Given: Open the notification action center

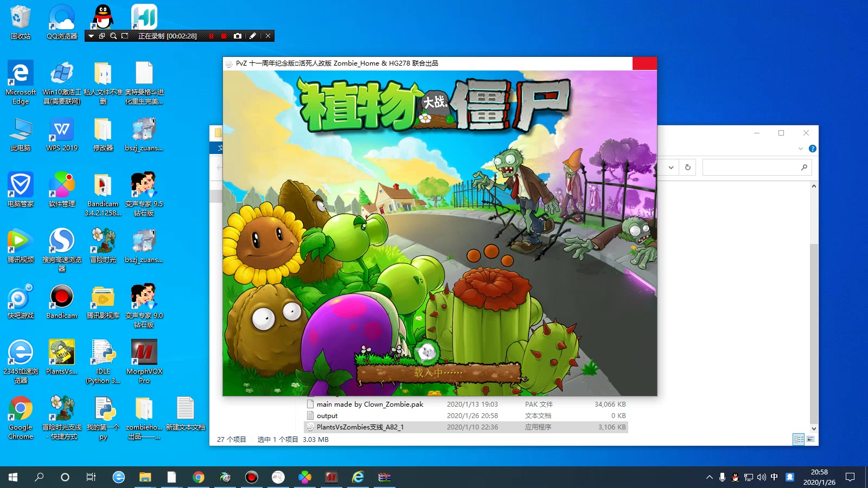Looking at the screenshot, I should coord(850,477).
